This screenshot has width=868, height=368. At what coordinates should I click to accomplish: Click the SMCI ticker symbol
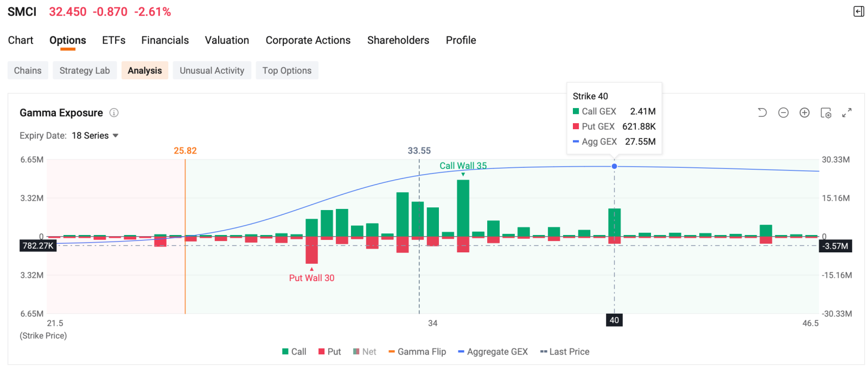[22, 12]
